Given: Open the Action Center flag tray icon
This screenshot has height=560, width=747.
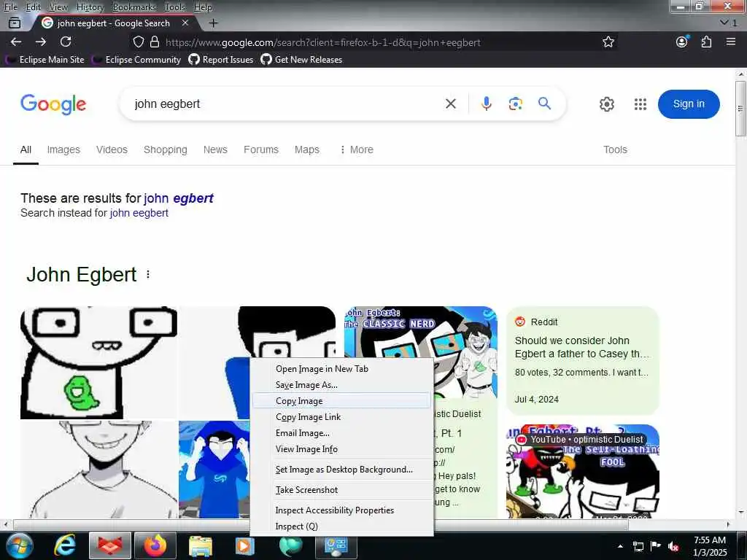Looking at the screenshot, I should [x=656, y=546].
